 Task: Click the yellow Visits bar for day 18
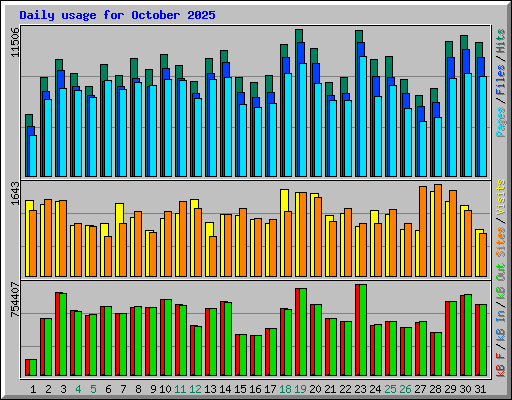point(284,233)
